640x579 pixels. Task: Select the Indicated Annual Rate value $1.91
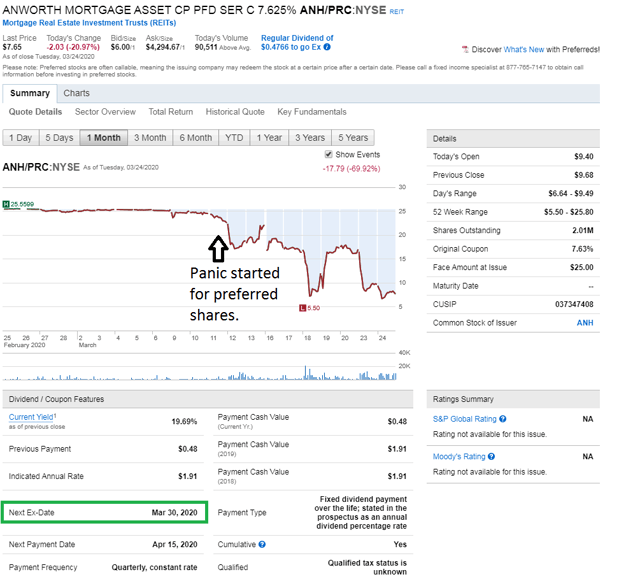[x=188, y=476]
